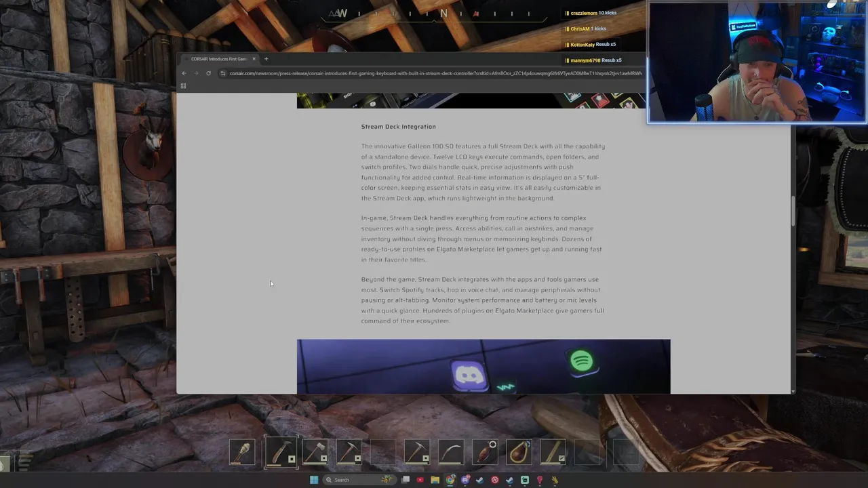Reload the Corsair page
The height and width of the screenshot is (488, 868).
[208, 73]
